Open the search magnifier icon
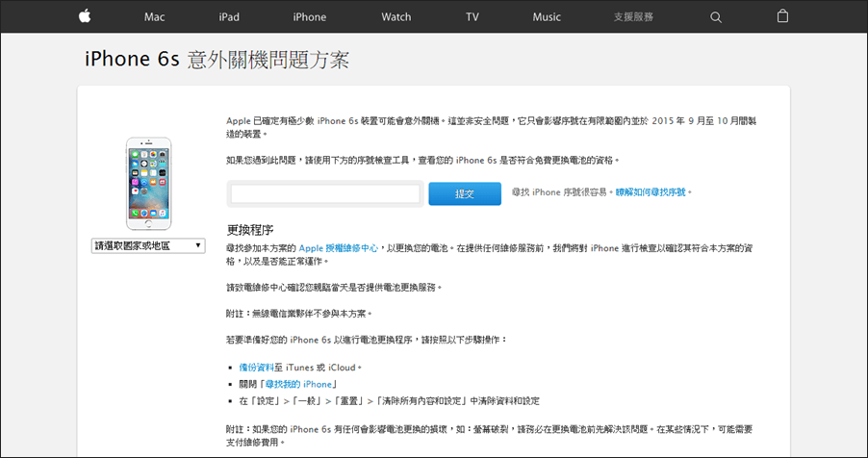868x458 pixels. click(716, 17)
